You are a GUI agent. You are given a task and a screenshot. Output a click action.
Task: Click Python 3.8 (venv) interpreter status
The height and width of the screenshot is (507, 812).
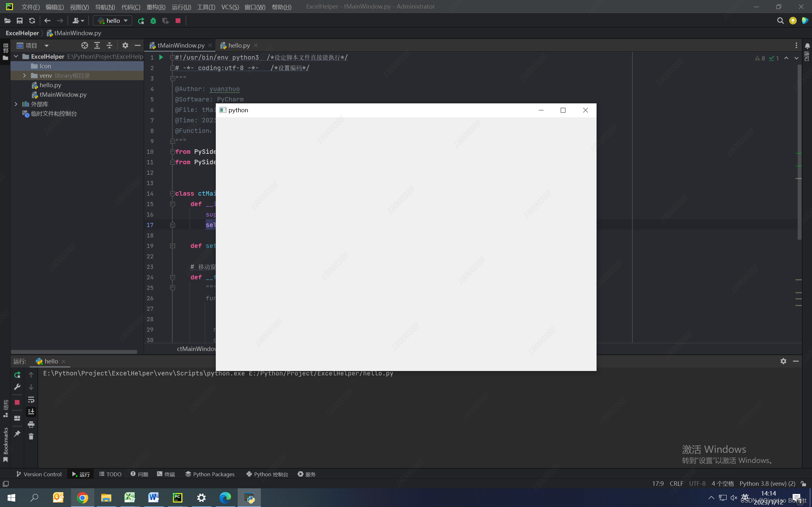click(x=767, y=484)
